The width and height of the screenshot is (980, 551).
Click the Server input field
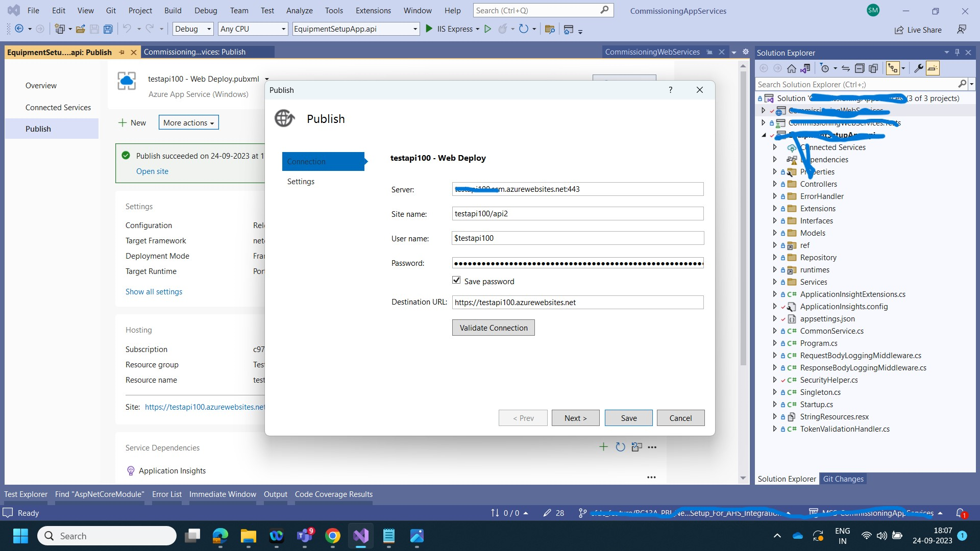point(577,189)
